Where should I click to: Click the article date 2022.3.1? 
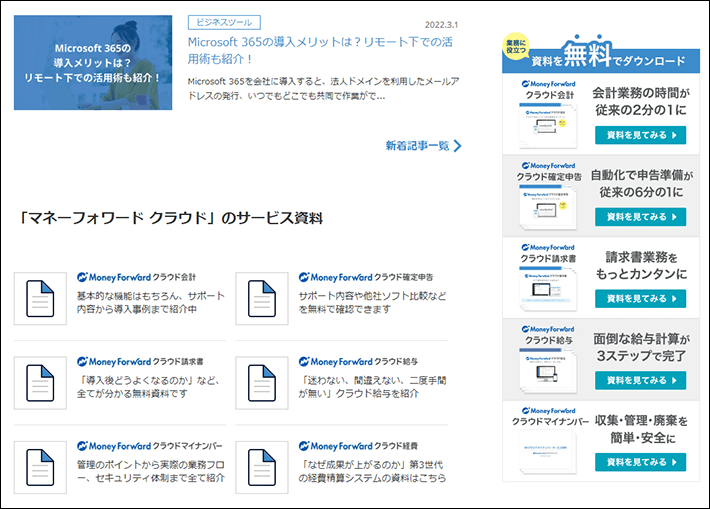tap(441, 25)
